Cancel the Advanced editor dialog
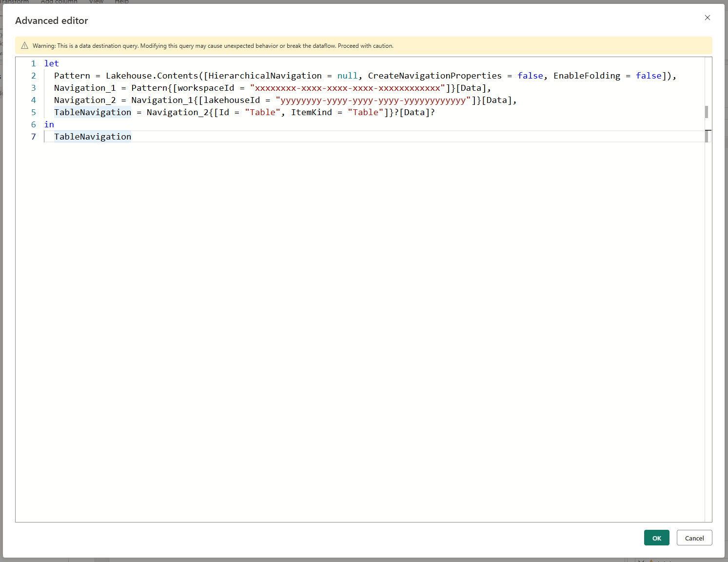728x562 pixels. pos(694,538)
